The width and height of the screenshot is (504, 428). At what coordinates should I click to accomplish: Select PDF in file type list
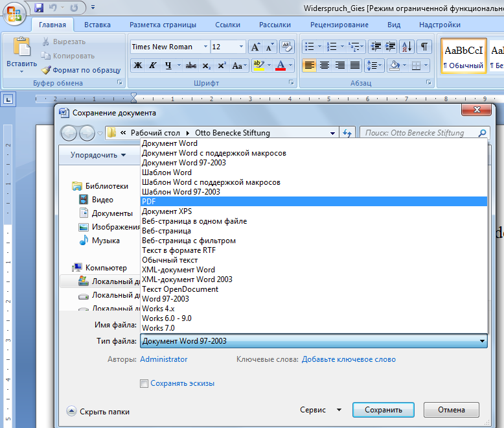click(314, 202)
